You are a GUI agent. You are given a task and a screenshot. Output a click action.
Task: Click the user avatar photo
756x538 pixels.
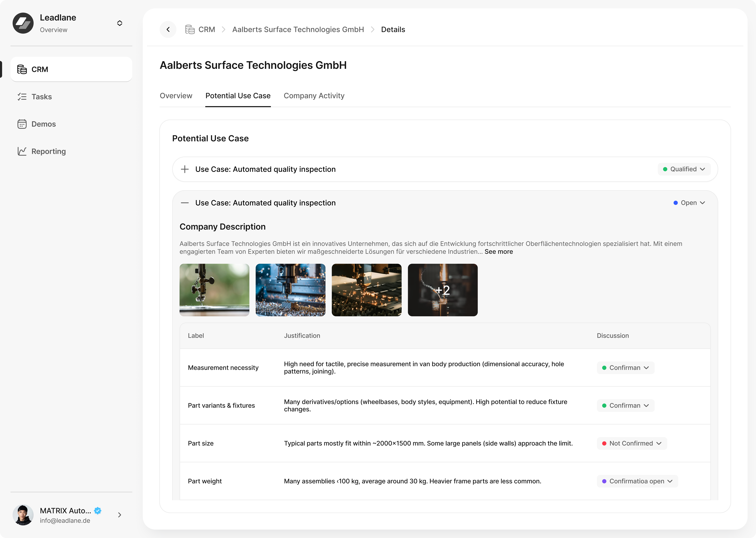click(x=23, y=515)
